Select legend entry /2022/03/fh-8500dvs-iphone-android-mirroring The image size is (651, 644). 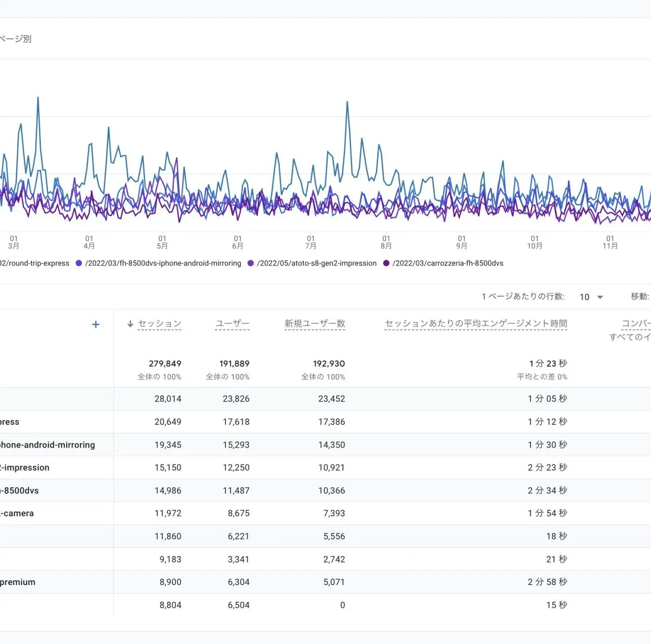pos(163,263)
